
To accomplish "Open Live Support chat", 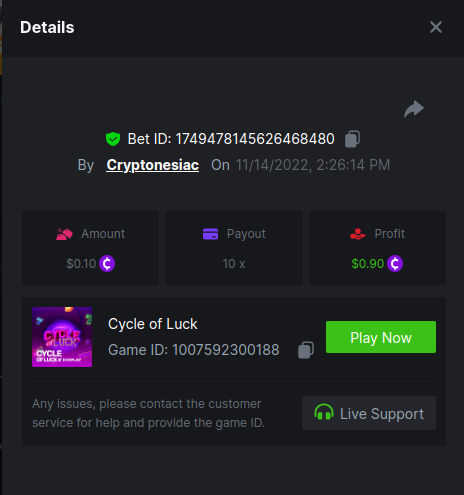I will (369, 413).
